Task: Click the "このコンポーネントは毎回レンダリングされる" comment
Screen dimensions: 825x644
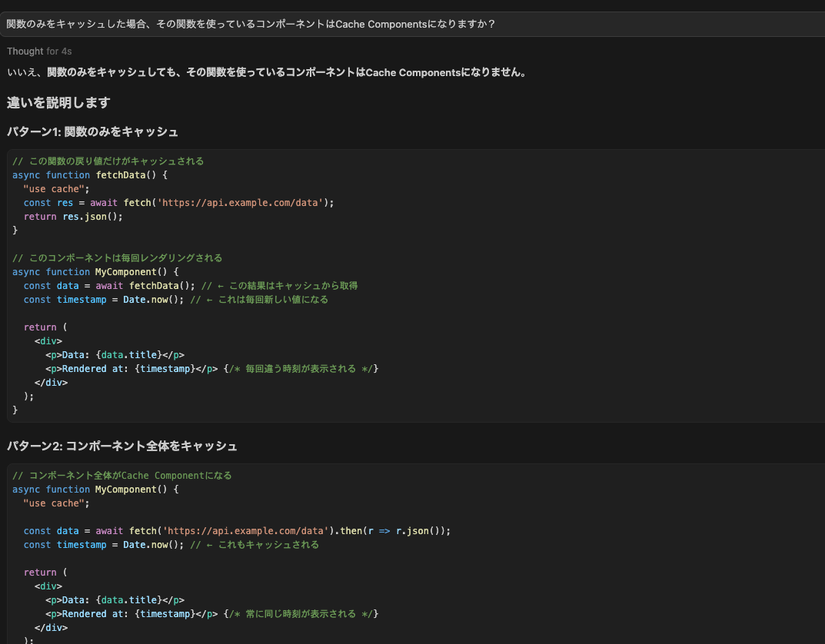Action: click(118, 258)
